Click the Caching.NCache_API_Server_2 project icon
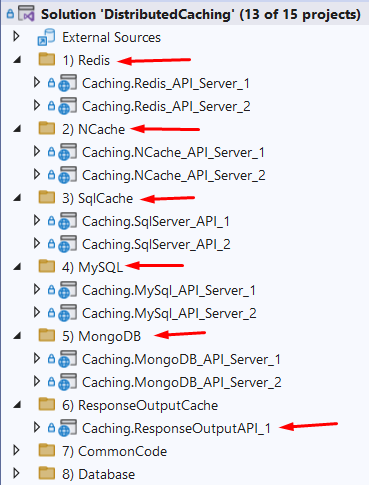 (x=67, y=175)
